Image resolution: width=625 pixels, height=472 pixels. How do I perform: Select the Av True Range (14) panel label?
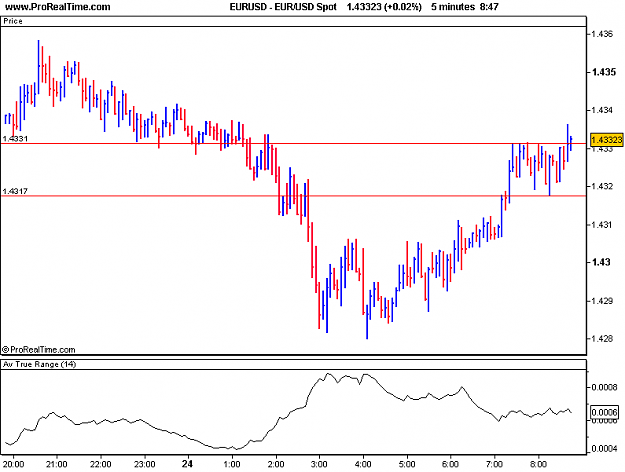click(39, 364)
